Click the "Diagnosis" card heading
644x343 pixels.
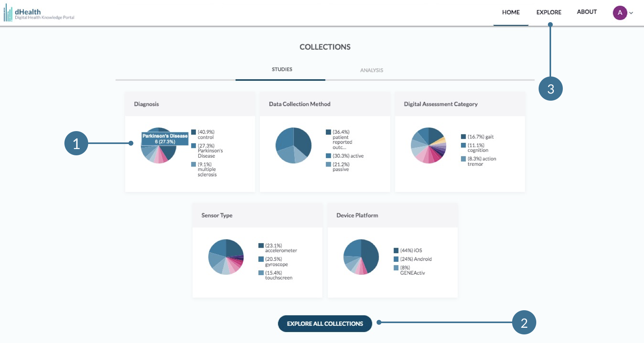[x=146, y=104]
